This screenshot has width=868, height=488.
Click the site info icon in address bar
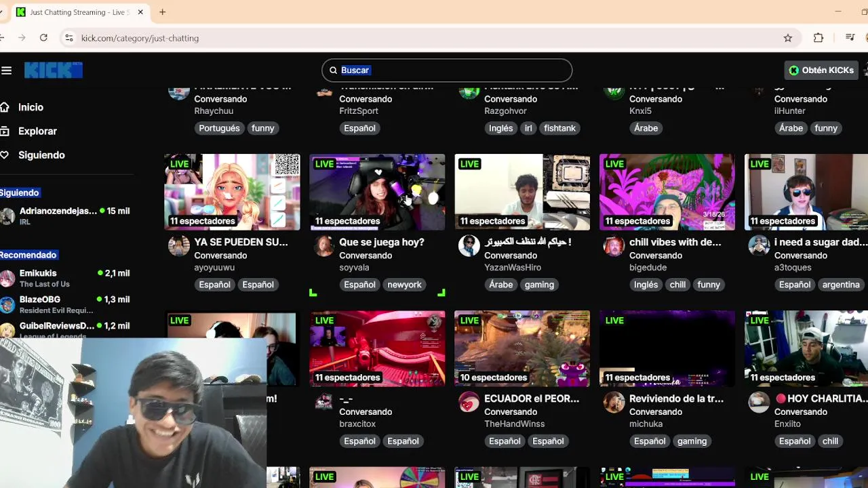click(68, 38)
